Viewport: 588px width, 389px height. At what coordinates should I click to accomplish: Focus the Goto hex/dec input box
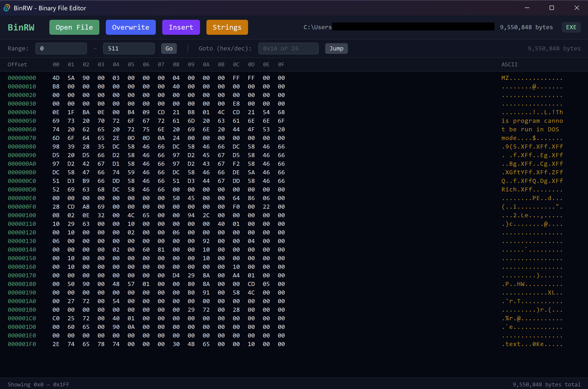pyautogui.click(x=288, y=48)
